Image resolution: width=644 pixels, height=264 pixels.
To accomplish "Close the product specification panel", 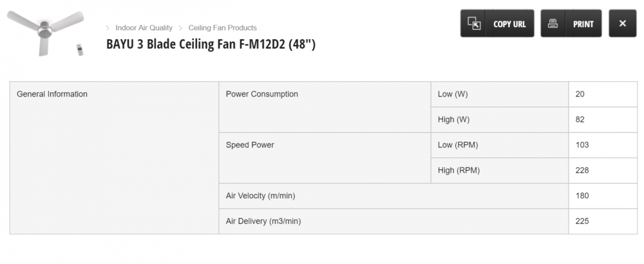I will (622, 24).
